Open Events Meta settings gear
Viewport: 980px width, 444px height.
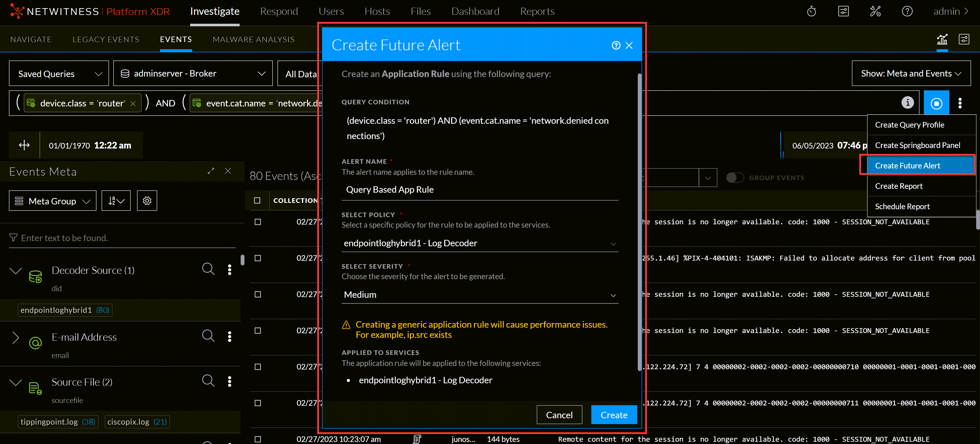[x=147, y=201]
